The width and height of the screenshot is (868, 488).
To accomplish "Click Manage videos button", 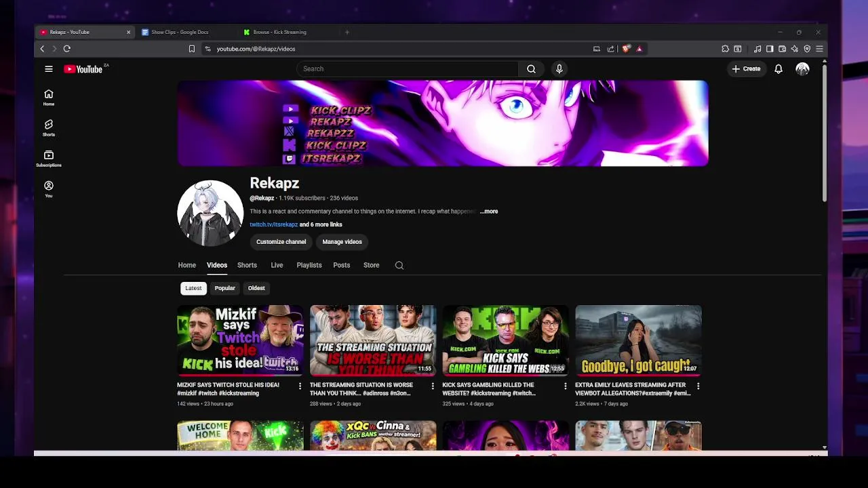I will tap(342, 242).
